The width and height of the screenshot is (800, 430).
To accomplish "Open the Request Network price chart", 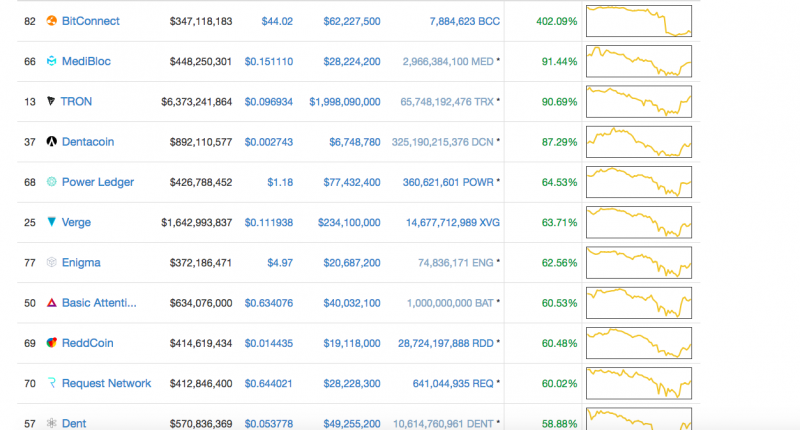I will tap(639, 383).
